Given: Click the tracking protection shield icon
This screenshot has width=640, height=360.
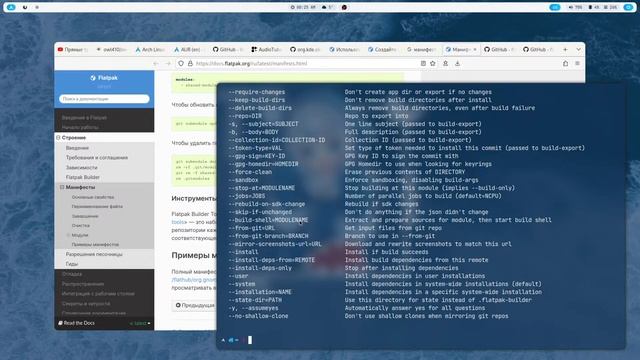Looking at the screenshot, I should pos(181,64).
